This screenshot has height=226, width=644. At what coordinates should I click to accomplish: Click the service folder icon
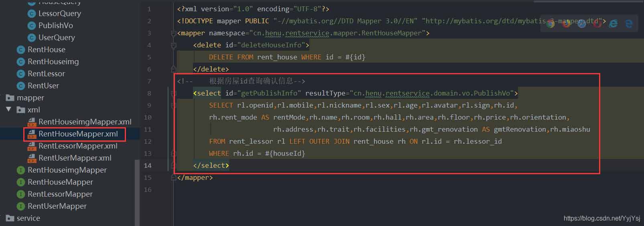(10, 218)
